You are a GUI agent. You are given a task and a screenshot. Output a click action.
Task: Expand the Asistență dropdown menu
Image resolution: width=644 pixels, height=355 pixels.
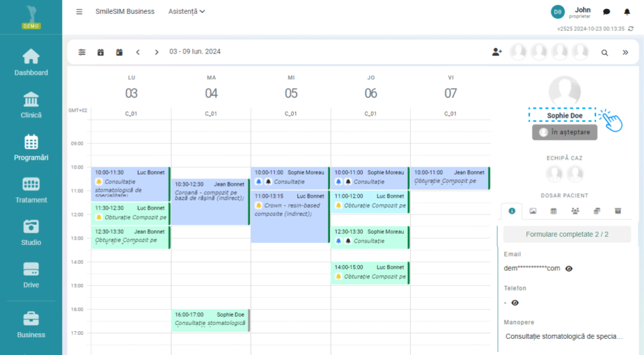coord(187,11)
